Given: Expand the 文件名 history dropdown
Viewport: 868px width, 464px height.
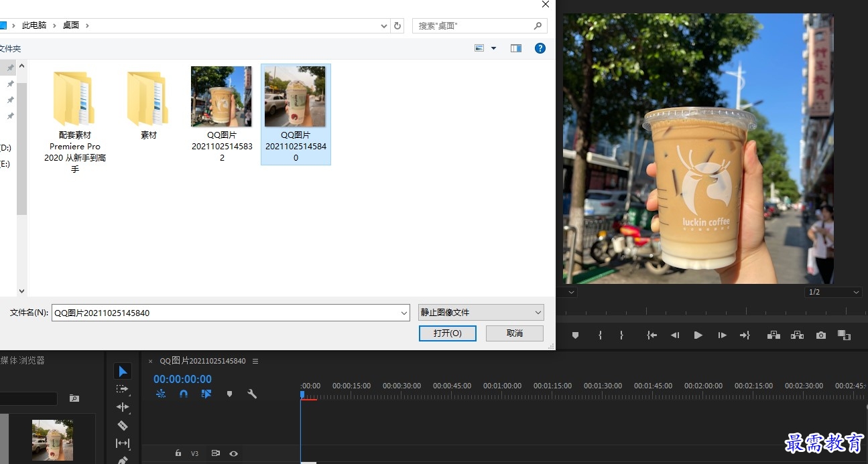Looking at the screenshot, I should click(x=404, y=313).
